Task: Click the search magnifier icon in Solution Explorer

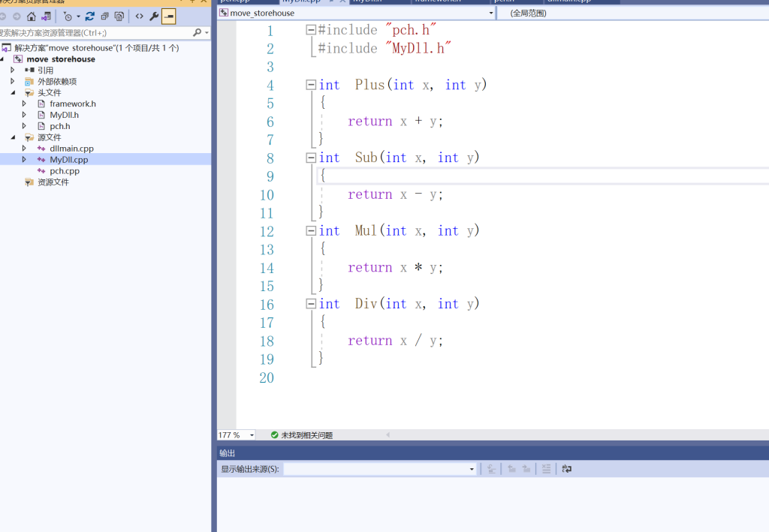Action: click(x=198, y=33)
